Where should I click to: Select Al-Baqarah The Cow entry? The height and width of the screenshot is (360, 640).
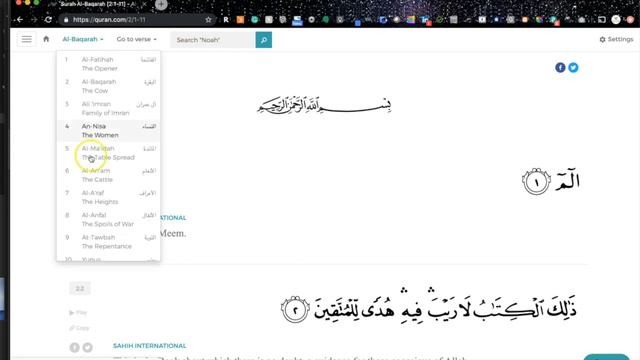[x=108, y=86]
